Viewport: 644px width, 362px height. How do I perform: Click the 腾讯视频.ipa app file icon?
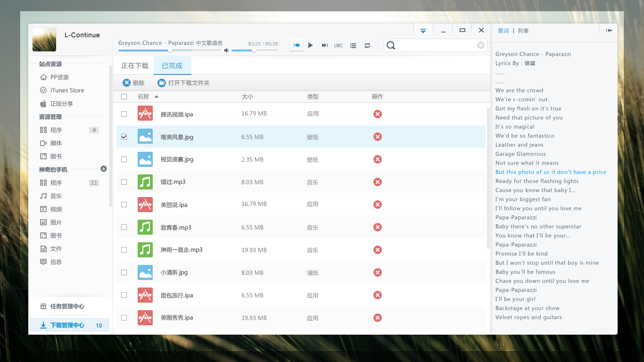pyautogui.click(x=145, y=114)
